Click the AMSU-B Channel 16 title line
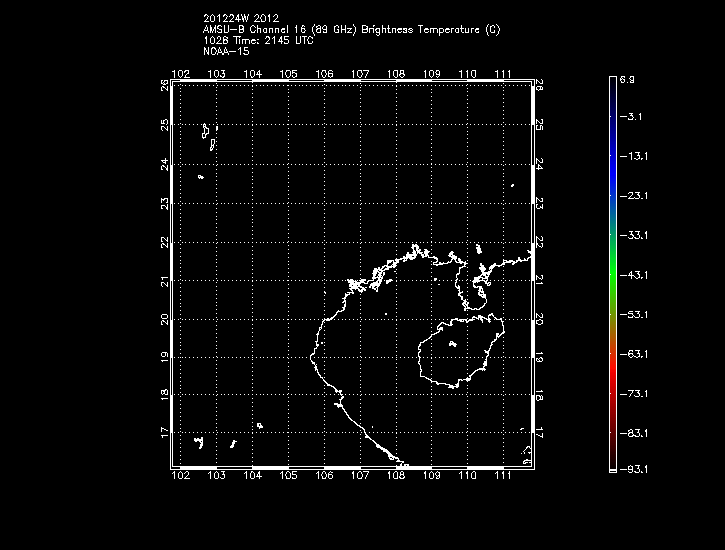The width and height of the screenshot is (725, 550). (x=351, y=29)
